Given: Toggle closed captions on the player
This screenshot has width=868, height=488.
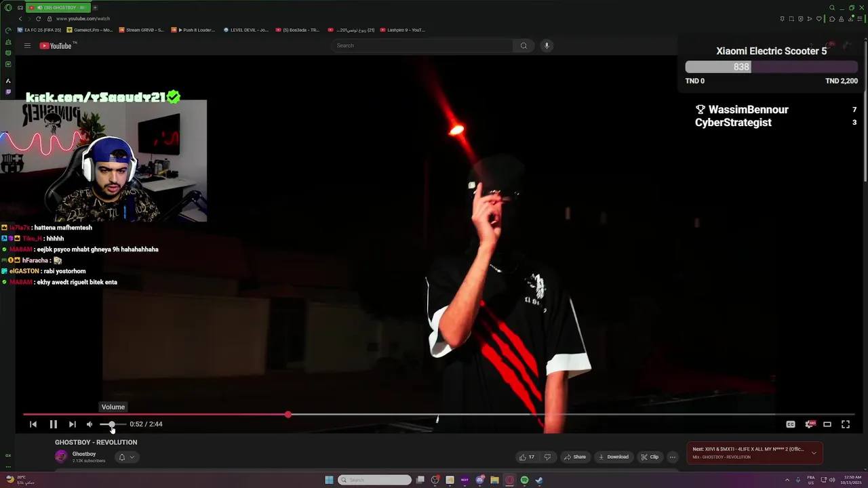Looking at the screenshot, I should [x=791, y=424].
